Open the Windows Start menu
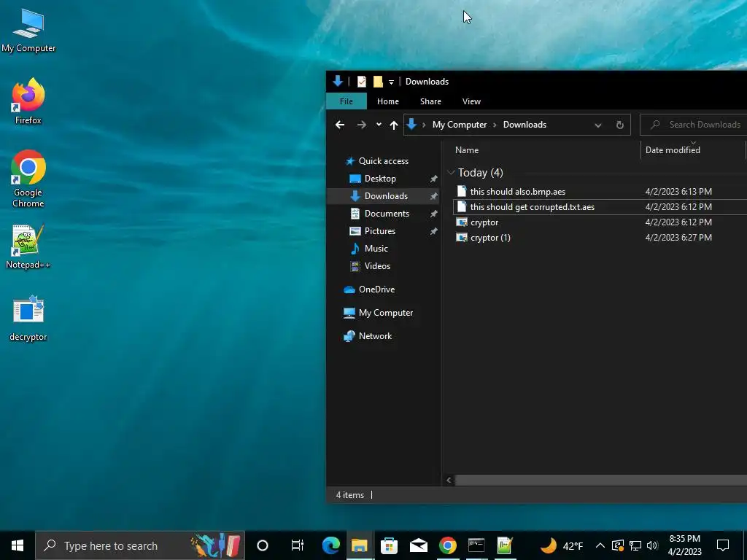This screenshot has height=560, width=747. tap(18, 545)
